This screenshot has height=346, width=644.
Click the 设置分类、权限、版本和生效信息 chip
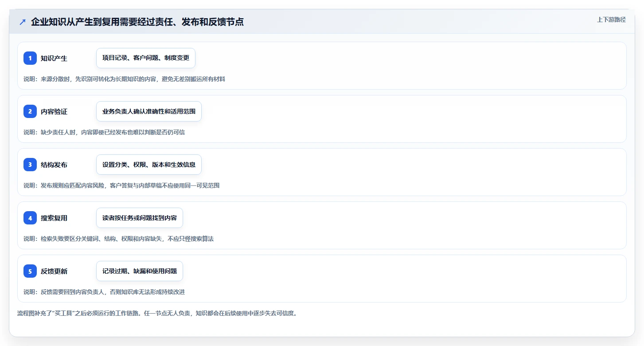click(x=149, y=165)
